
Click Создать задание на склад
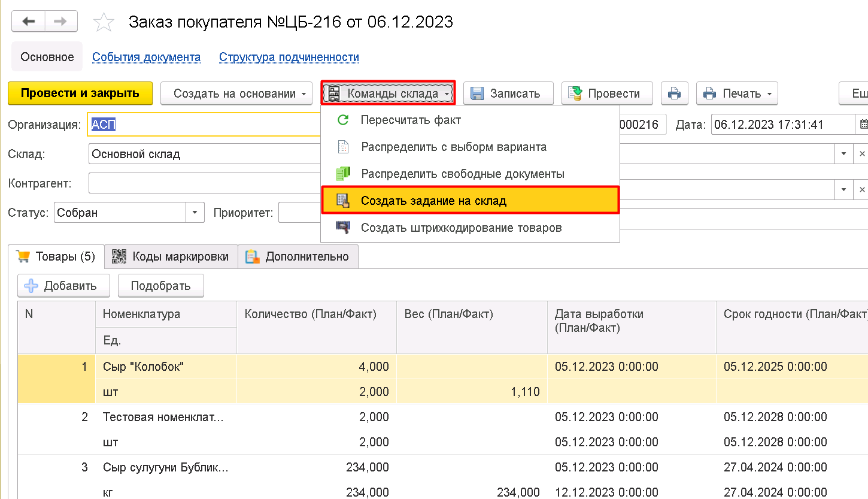pyautogui.click(x=433, y=201)
